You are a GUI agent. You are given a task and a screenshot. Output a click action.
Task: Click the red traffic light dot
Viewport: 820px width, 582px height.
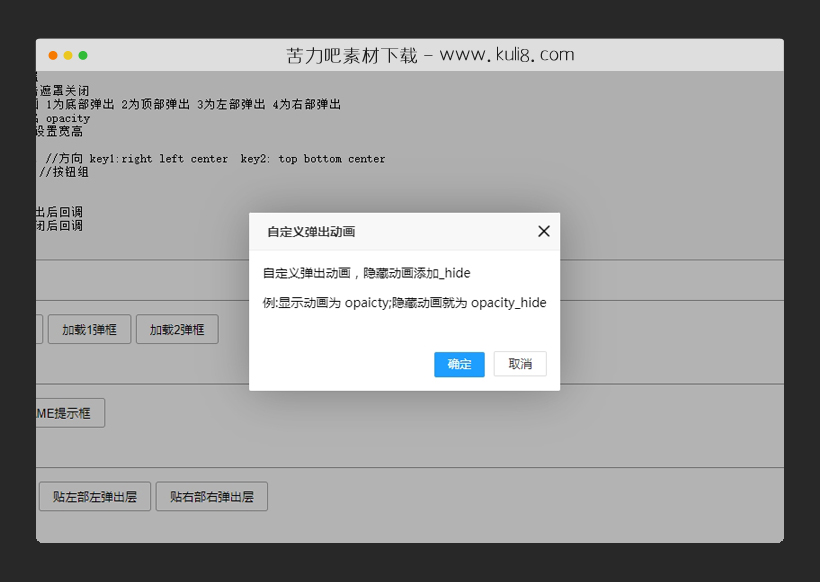tap(53, 55)
